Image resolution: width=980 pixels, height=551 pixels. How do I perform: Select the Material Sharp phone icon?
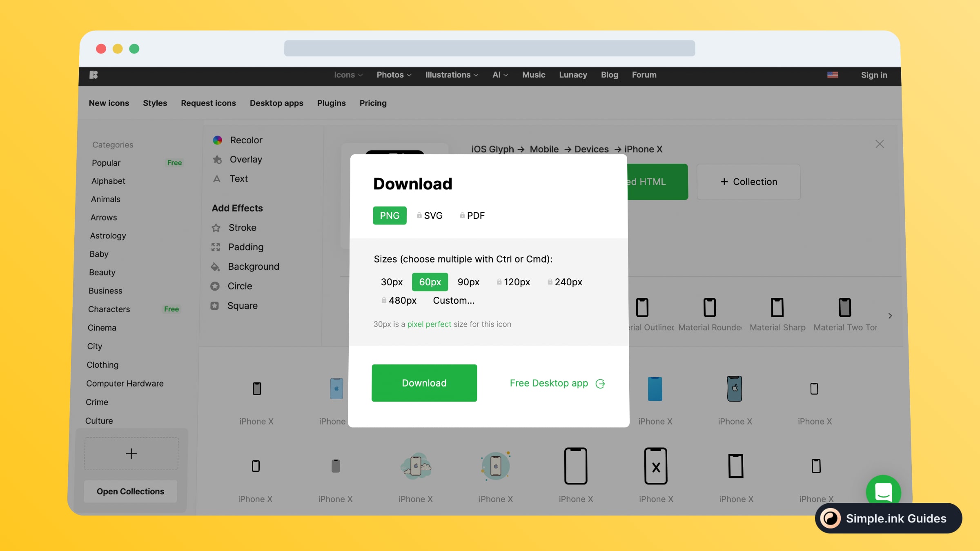(x=777, y=307)
